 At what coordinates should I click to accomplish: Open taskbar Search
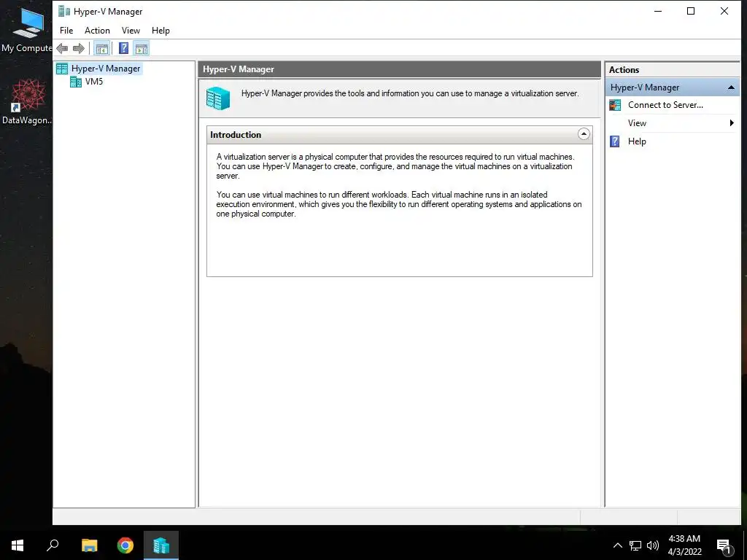tap(53, 545)
